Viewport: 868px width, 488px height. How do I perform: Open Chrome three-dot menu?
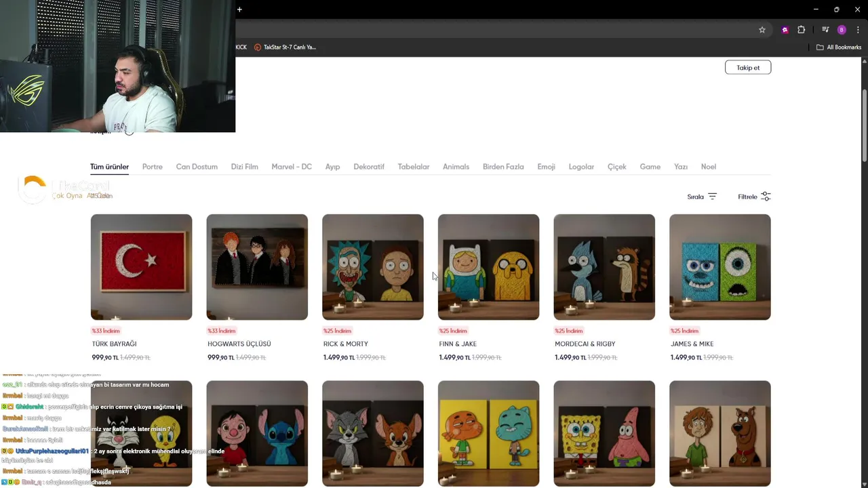click(858, 30)
